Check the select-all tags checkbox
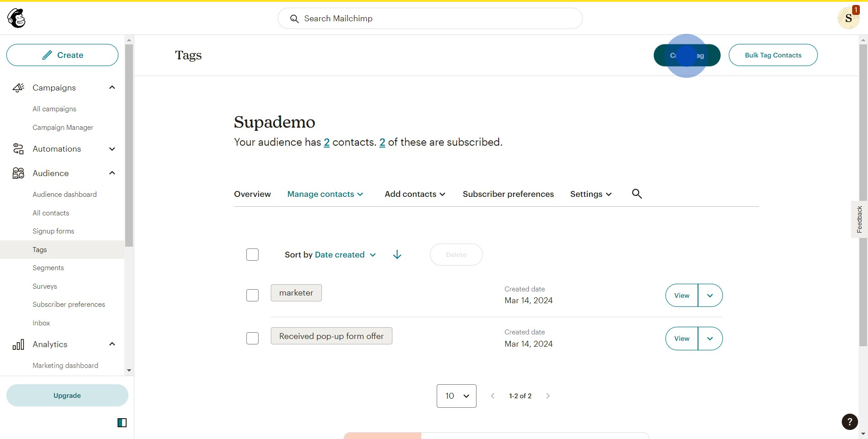Screen dimensions: 868x439 click(x=252, y=254)
